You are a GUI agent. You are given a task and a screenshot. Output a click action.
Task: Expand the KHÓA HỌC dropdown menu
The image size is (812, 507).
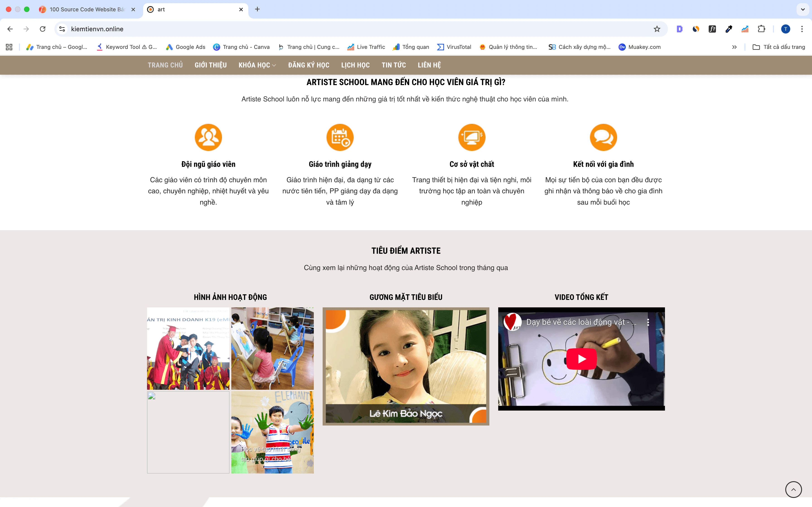click(x=257, y=65)
